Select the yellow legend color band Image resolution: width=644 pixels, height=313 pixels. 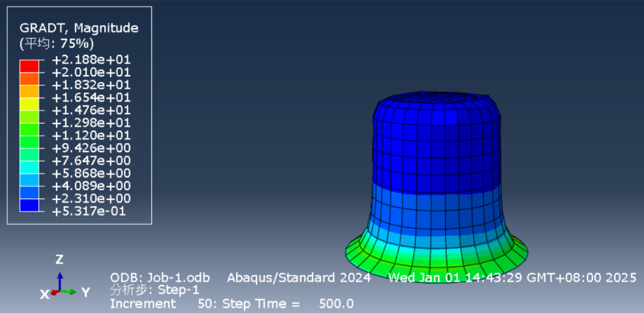29,104
